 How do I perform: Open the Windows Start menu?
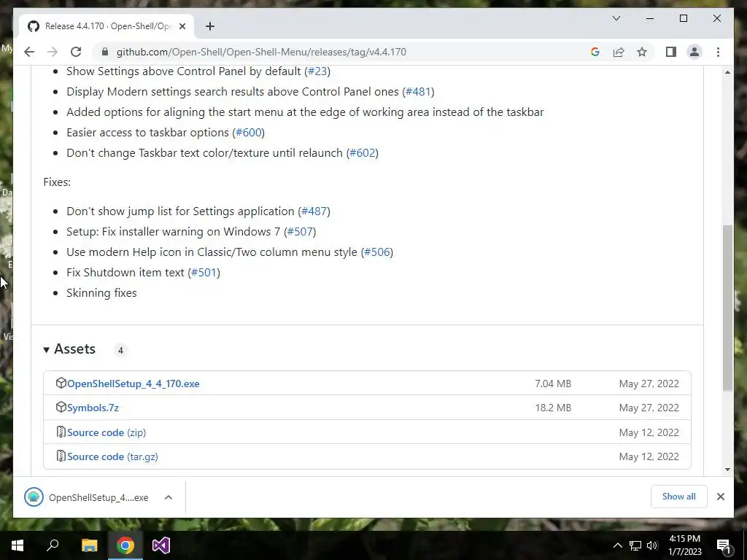point(18,545)
